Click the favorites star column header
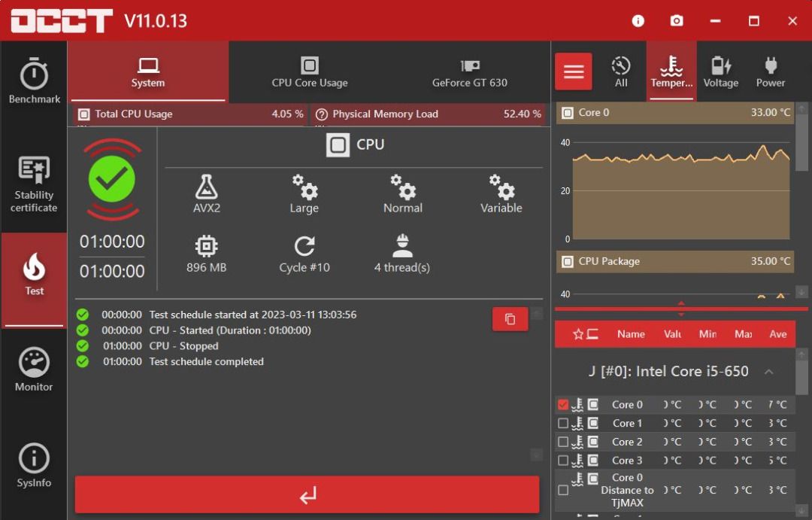The height and width of the screenshot is (520, 812). pyautogui.click(x=578, y=334)
